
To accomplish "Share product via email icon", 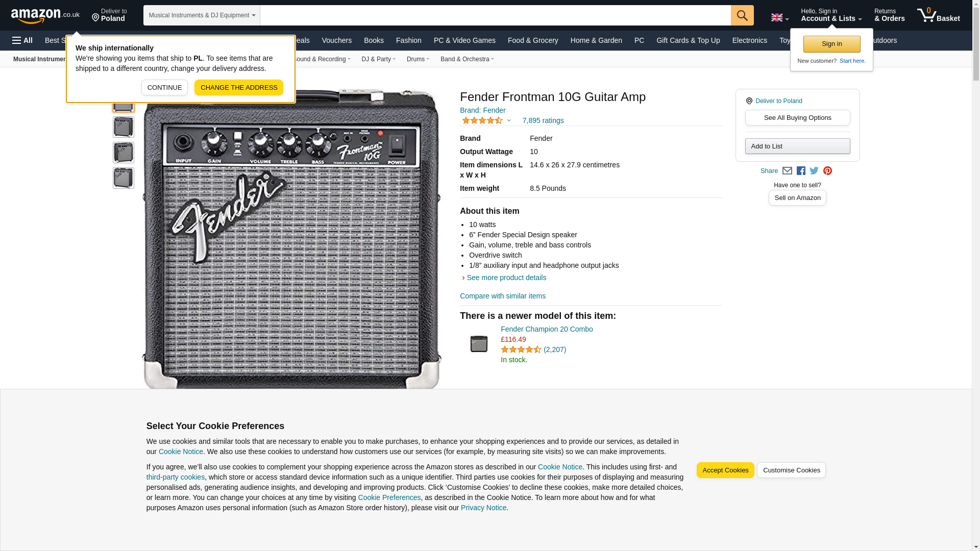I will (787, 171).
